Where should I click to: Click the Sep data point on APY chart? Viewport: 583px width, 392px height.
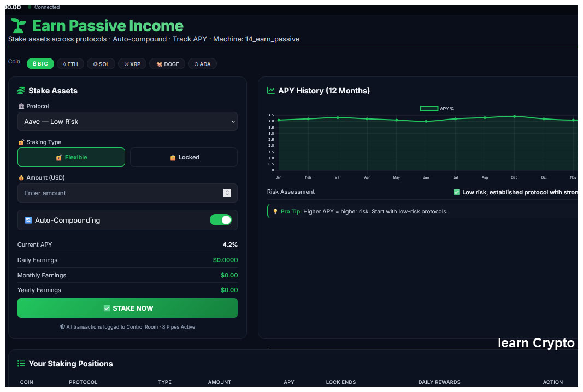(515, 116)
